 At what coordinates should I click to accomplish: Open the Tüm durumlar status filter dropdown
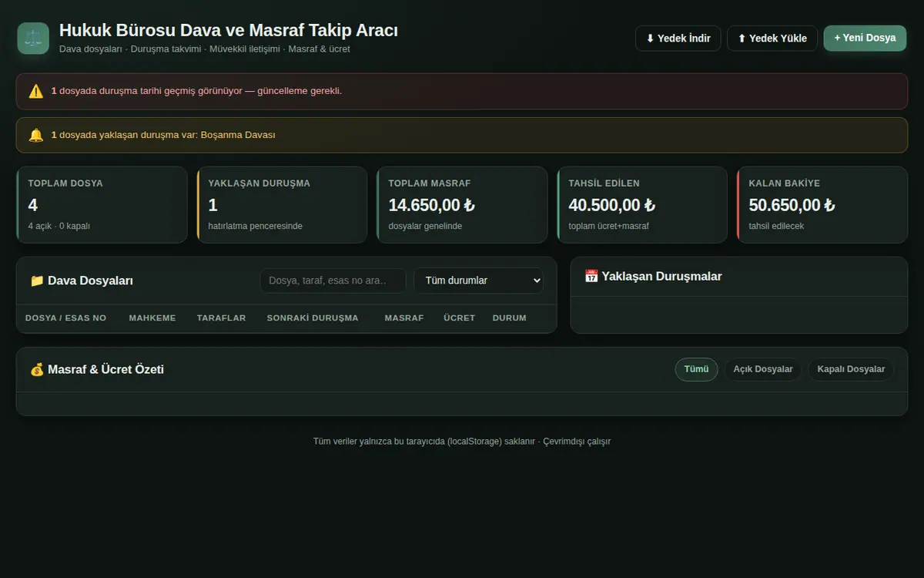click(478, 281)
